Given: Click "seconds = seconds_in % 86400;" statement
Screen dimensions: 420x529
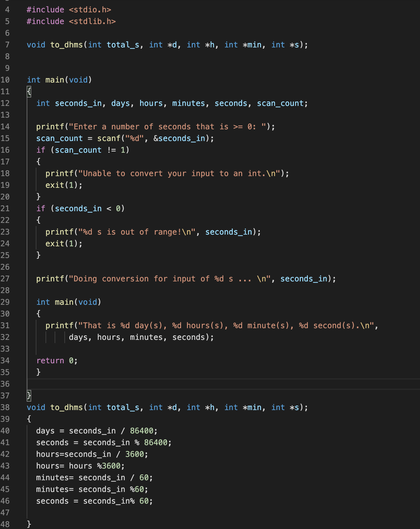Looking at the screenshot, I should click(104, 443).
